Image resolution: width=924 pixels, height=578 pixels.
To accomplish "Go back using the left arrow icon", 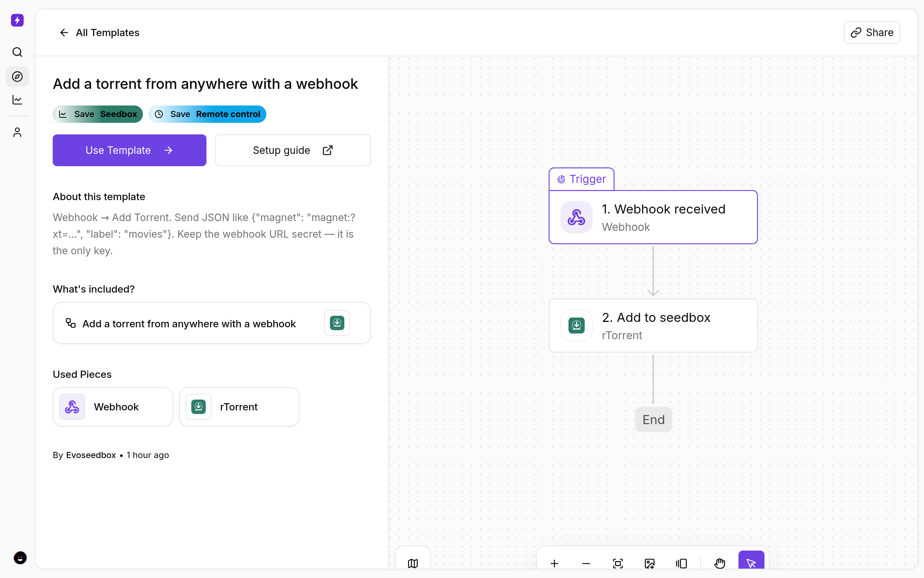I will (64, 33).
